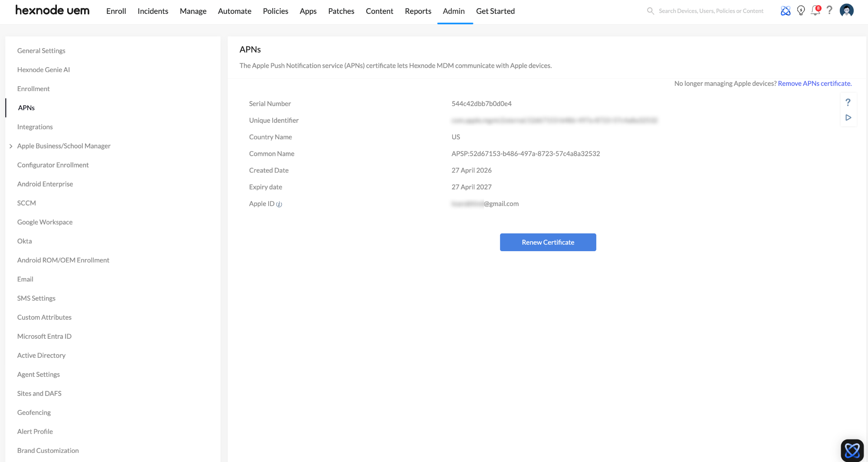Open Integrations settings
Viewport: 868px width, 462px height.
click(35, 127)
